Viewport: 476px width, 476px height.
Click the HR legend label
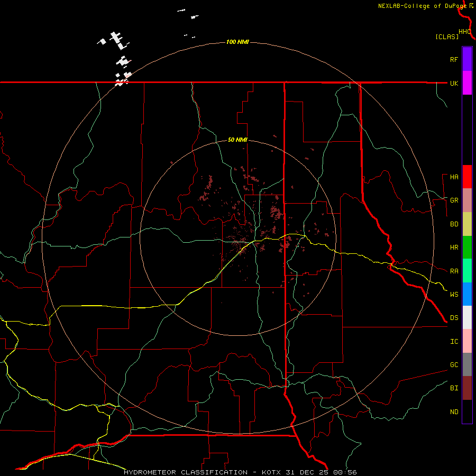[454, 248]
